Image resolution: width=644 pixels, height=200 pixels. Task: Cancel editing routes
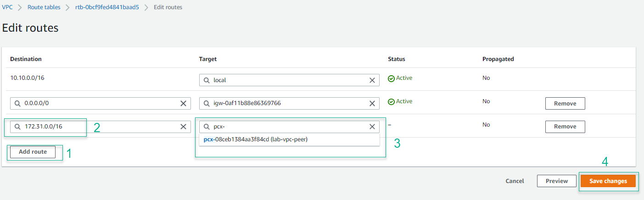(515, 181)
